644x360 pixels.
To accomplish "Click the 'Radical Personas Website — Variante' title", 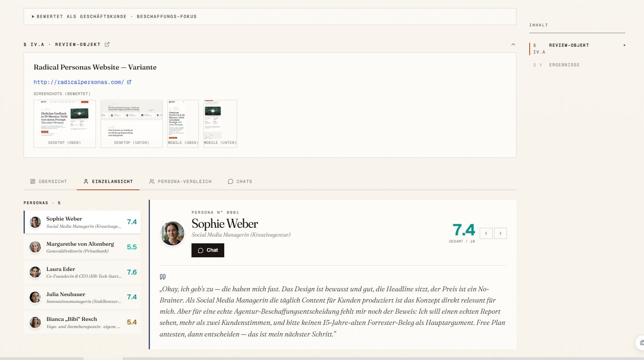I will click(95, 67).
